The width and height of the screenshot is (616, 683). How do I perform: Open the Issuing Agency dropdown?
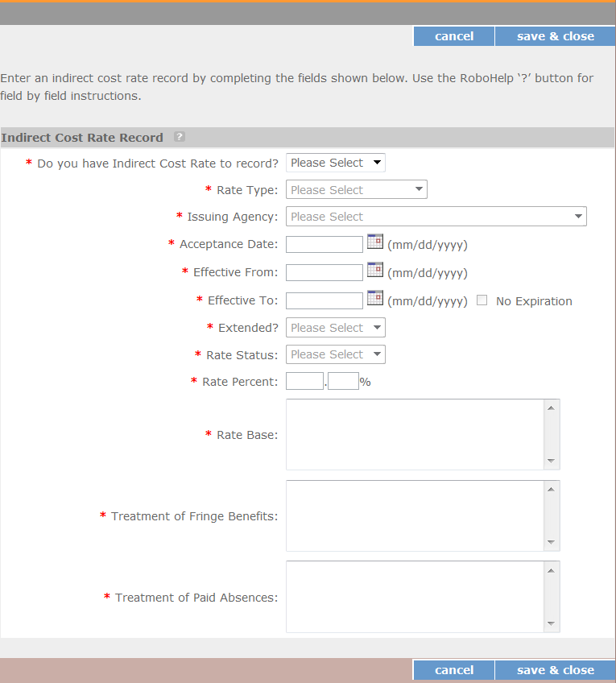(436, 217)
